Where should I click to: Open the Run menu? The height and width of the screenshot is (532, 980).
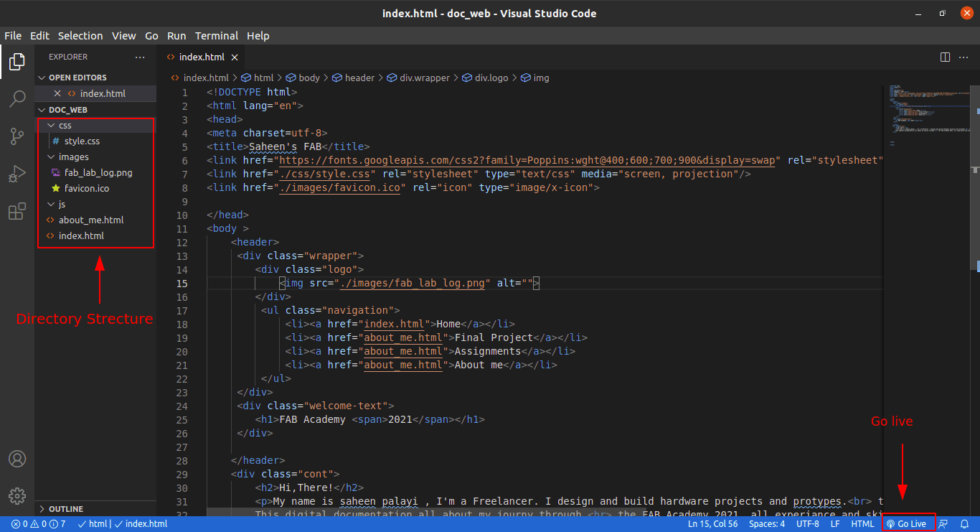tap(176, 36)
